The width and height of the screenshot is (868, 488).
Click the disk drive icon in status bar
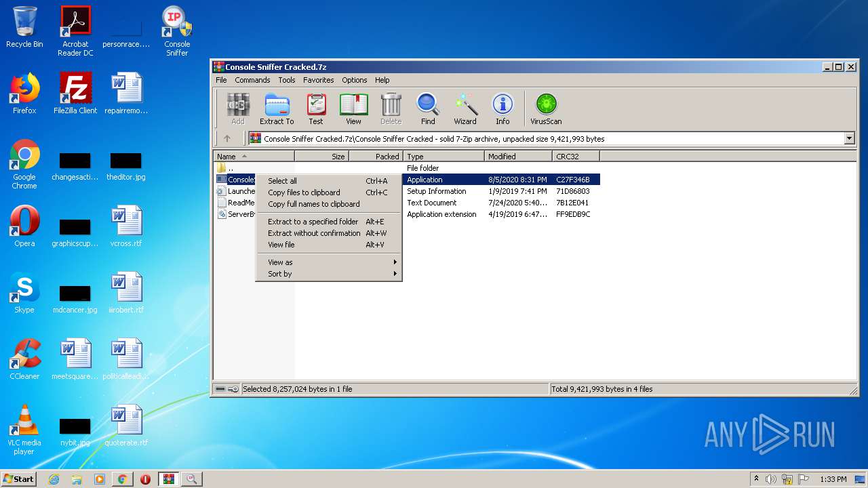click(x=220, y=389)
